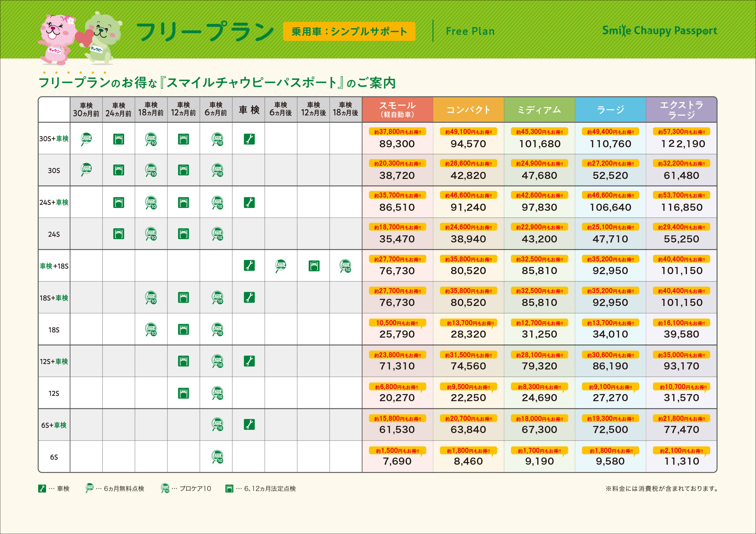Select the ラージ column header
756x534 pixels.
click(611, 110)
